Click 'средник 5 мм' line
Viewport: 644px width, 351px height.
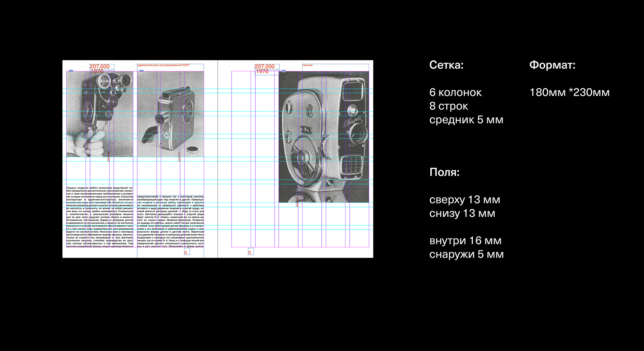pos(466,120)
